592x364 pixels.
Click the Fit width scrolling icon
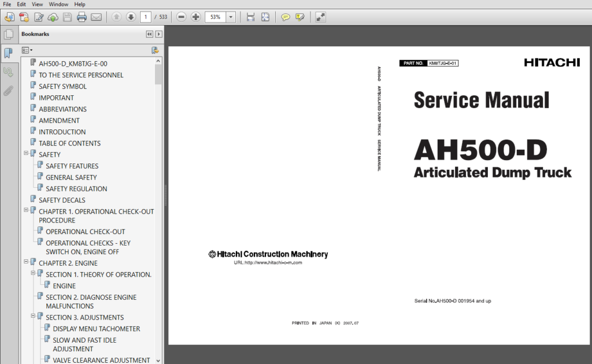250,17
